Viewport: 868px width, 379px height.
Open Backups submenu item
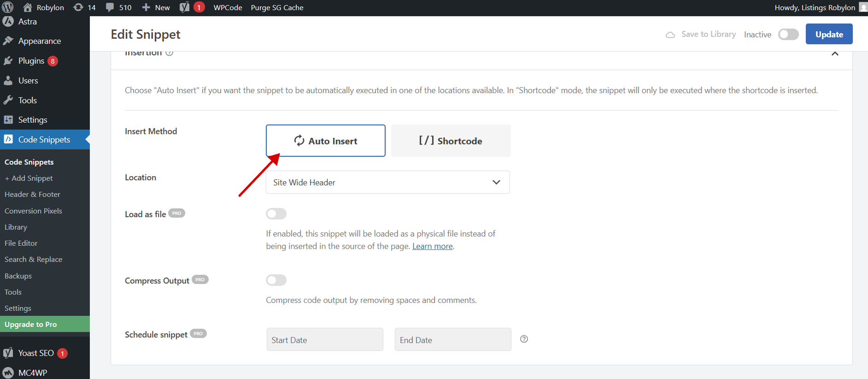(x=18, y=276)
